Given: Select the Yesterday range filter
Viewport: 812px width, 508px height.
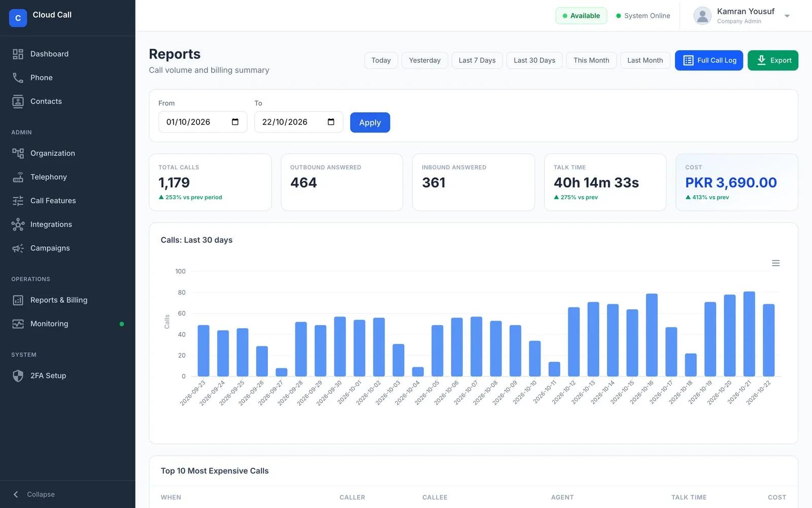Looking at the screenshot, I should click(x=425, y=60).
